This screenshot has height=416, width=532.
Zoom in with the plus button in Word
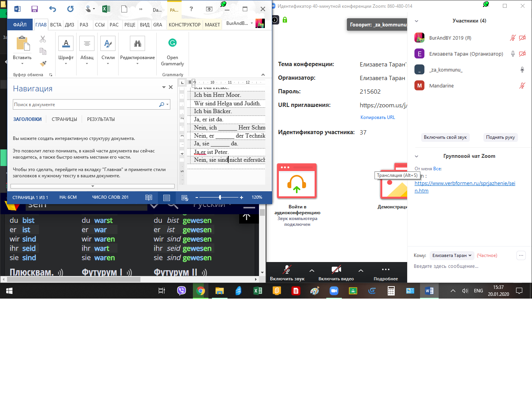click(x=241, y=198)
